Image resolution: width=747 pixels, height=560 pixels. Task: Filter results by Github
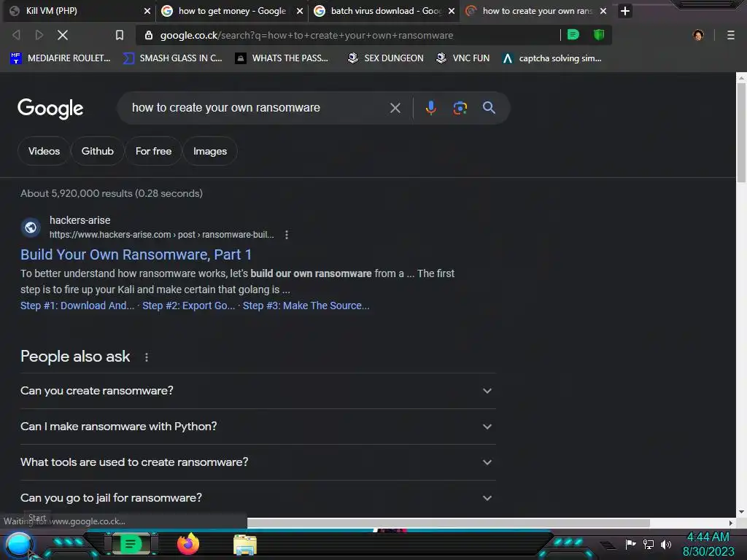pos(97,151)
